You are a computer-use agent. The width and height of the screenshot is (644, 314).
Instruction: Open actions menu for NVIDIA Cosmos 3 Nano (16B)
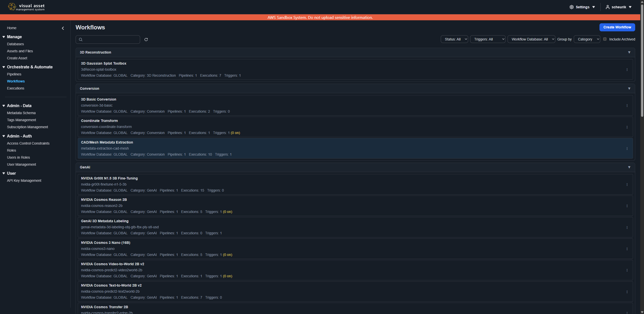pyautogui.click(x=627, y=249)
